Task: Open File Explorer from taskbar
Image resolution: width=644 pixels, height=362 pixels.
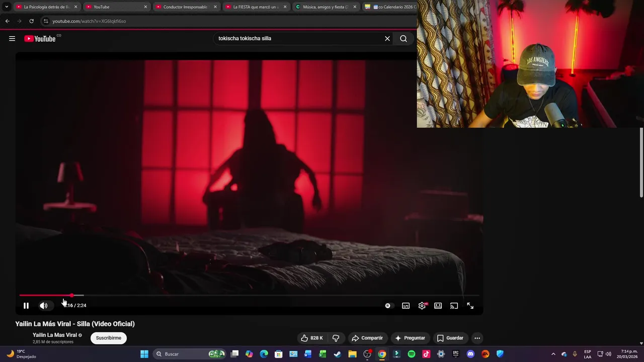Action: (x=352, y=354)
